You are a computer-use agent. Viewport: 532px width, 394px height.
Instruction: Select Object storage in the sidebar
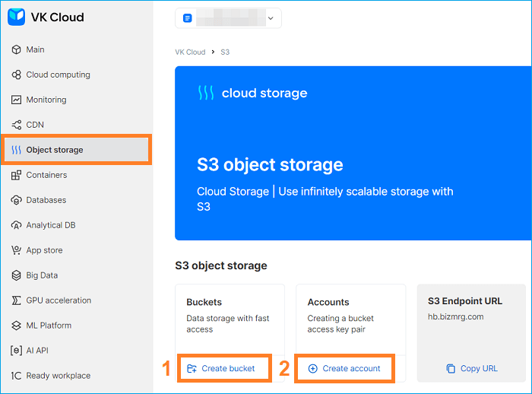pos(77,150)
